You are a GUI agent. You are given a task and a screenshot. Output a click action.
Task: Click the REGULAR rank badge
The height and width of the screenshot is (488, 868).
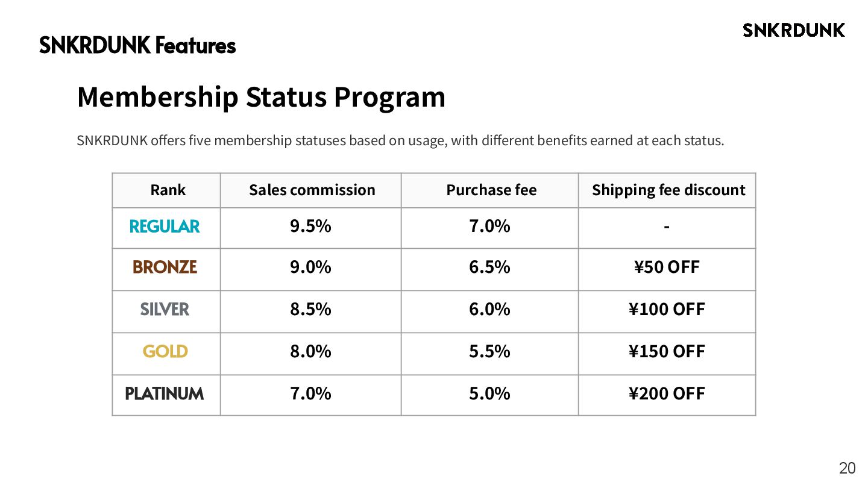(165, 227)
